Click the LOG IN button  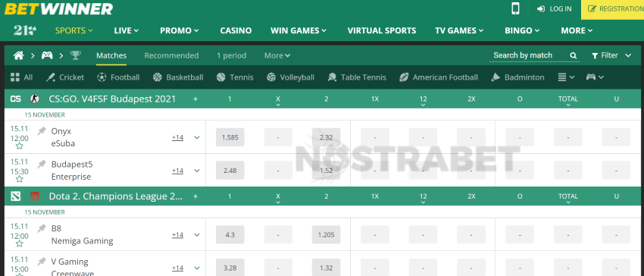554,8
